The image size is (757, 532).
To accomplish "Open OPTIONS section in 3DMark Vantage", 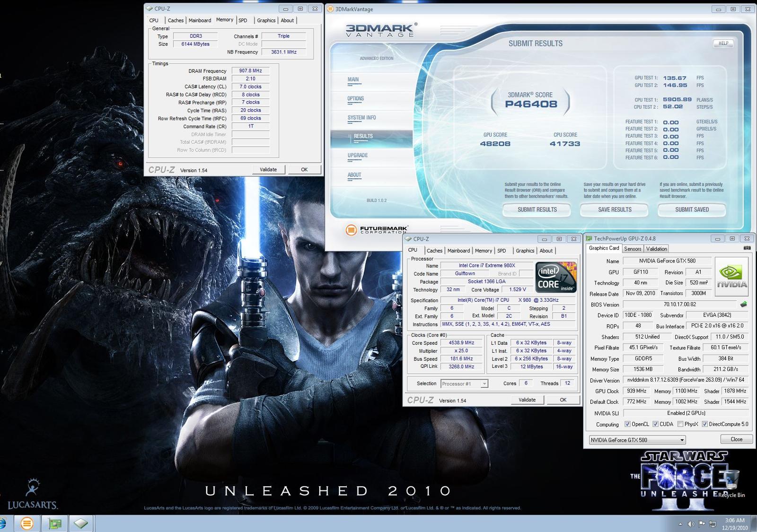I will [x=356, y=99].
